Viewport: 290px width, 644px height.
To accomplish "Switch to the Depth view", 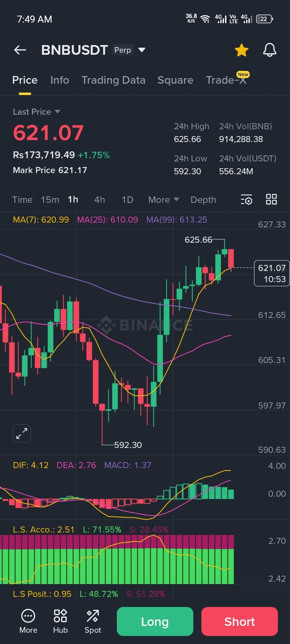I will tap(203, 200).
